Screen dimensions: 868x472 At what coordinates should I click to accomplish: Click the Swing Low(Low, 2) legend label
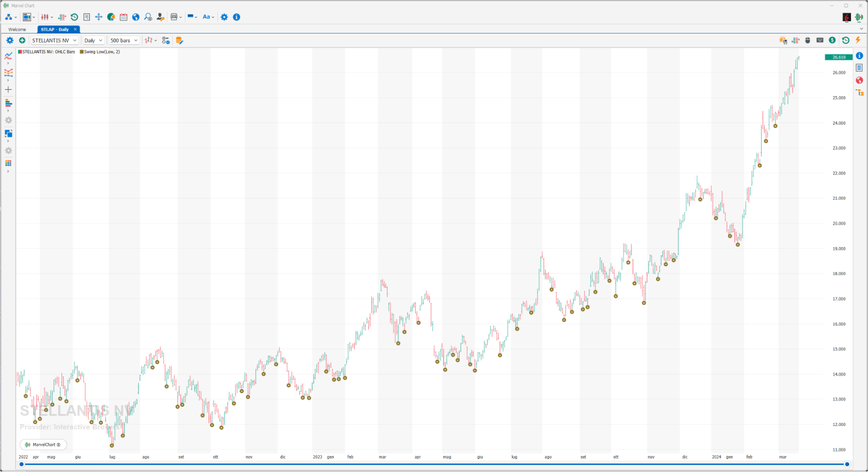pyautogui.click(x=102, y=52)
